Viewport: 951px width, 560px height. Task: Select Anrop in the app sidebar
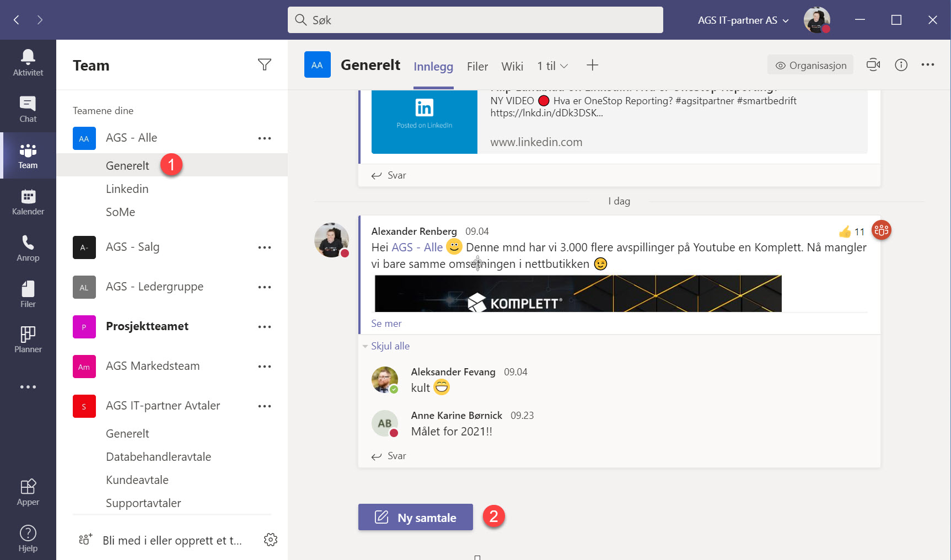pyautogui.click(x=28, y=248)
